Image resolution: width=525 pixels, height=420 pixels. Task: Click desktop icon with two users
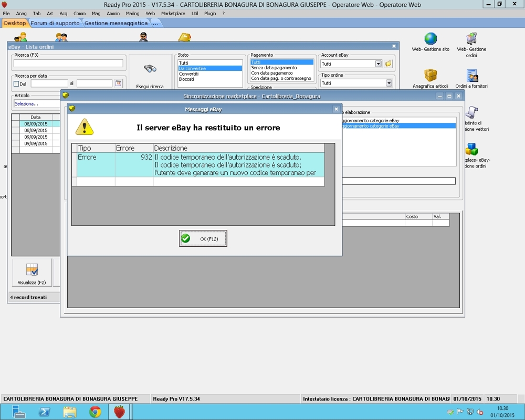click(61, 37)
